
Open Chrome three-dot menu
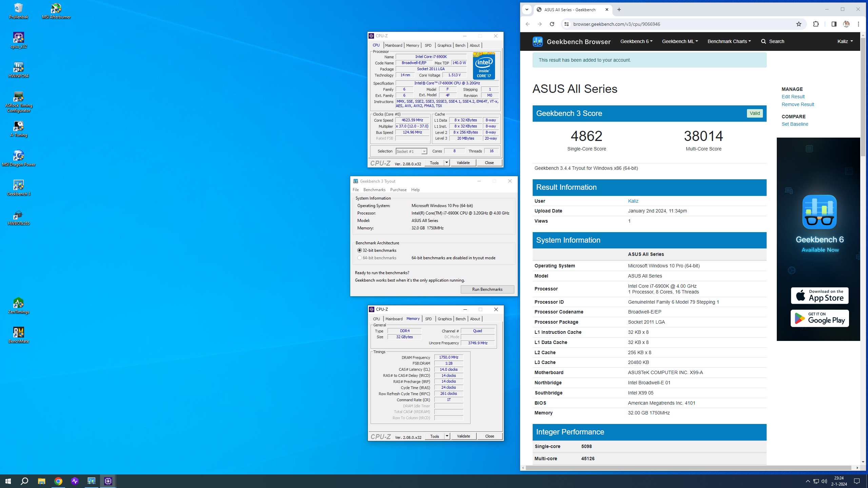[x=859, y=24]
